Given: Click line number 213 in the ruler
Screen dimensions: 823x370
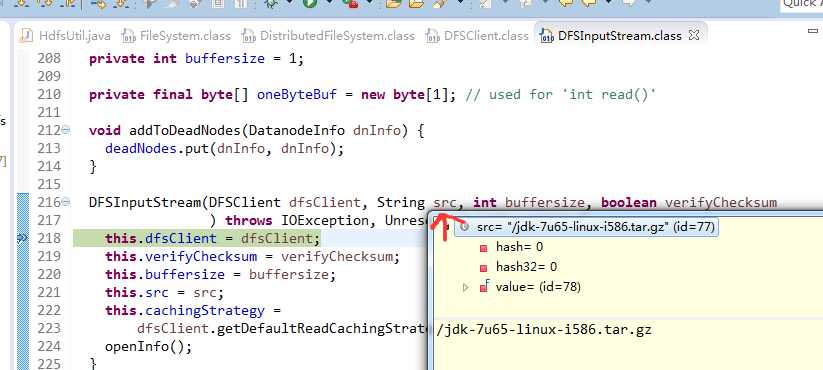Looking at the screenshot, I should click(x=48, y=149).
